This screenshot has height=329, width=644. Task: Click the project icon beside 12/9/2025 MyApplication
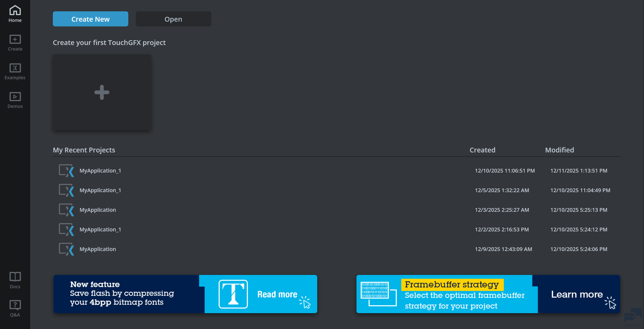66,249
